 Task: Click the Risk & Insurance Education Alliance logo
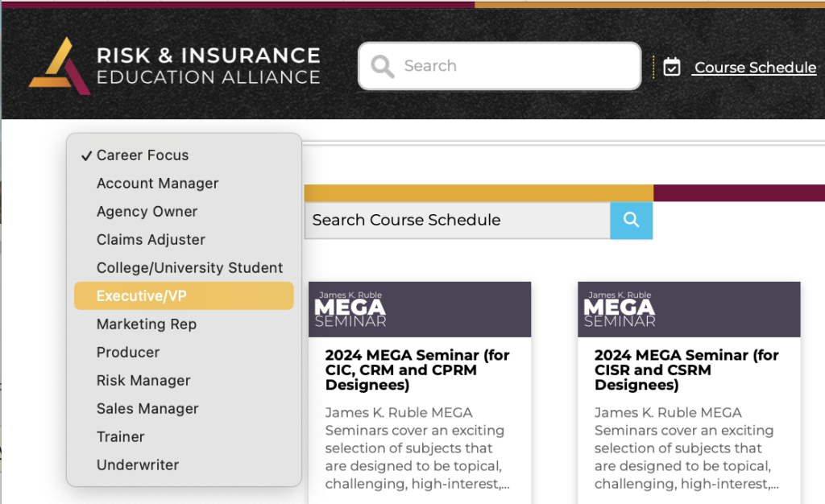[x=175, y=66]
